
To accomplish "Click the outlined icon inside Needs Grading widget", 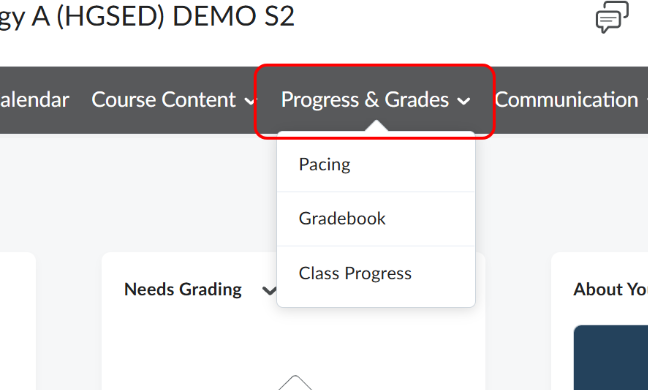I will click(x=295, y=383).
